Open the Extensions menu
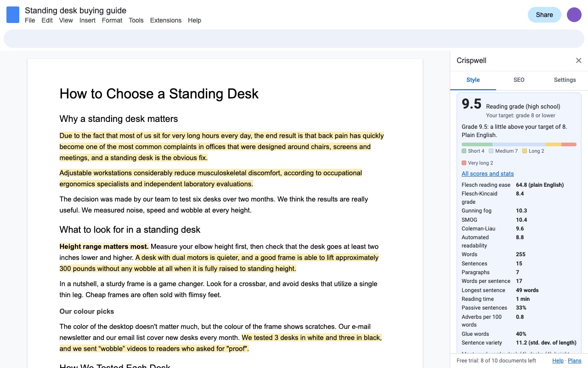The image size is (588, 368). (x=166, y=20)
